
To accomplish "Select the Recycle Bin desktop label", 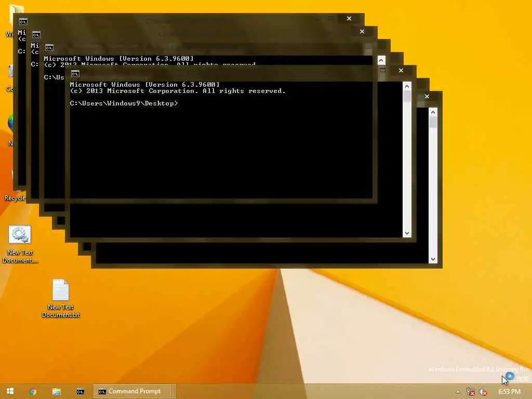I will tap(15, 198).
